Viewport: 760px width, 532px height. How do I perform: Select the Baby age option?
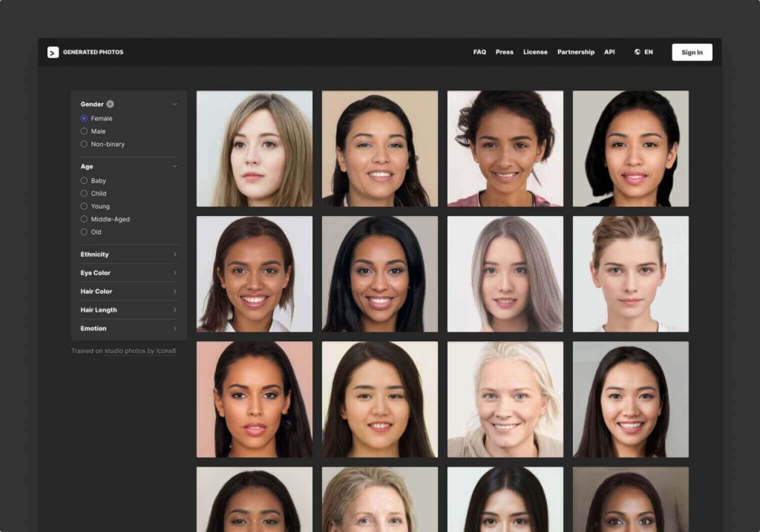click(84, 181)
